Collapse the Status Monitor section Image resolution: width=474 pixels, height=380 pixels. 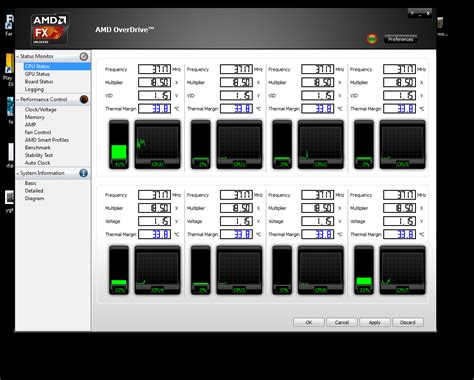tap(18, 56)
